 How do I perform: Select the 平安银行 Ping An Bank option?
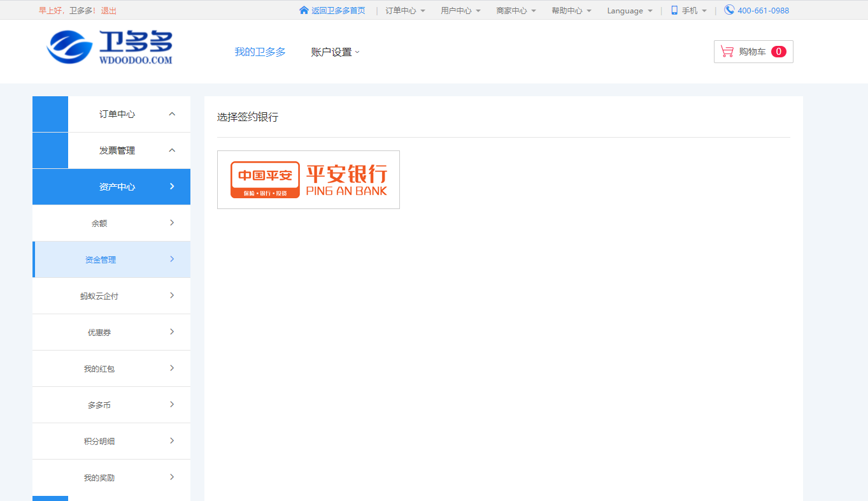click(x=308, y=180)
